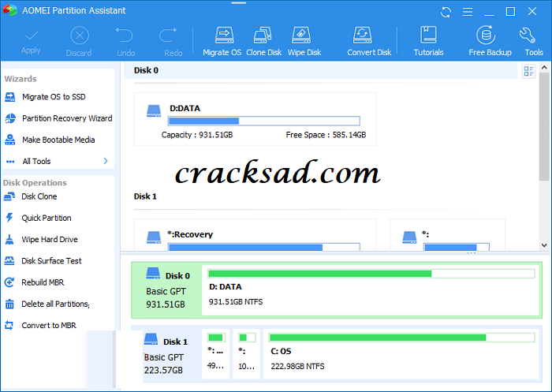552x392 pixels.
Task: Select Rebuild MBR operation
Action: coord(43,282)
